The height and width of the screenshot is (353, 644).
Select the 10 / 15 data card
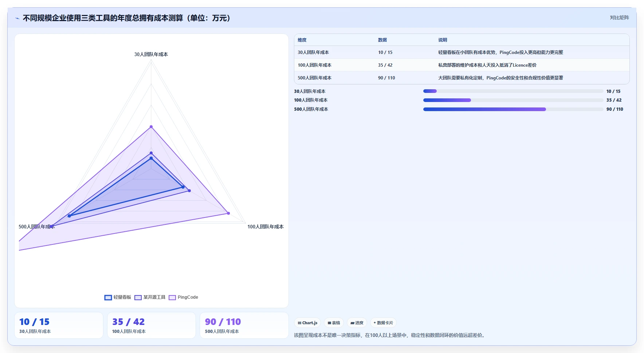pyautogui.click(x=59, y=325)
